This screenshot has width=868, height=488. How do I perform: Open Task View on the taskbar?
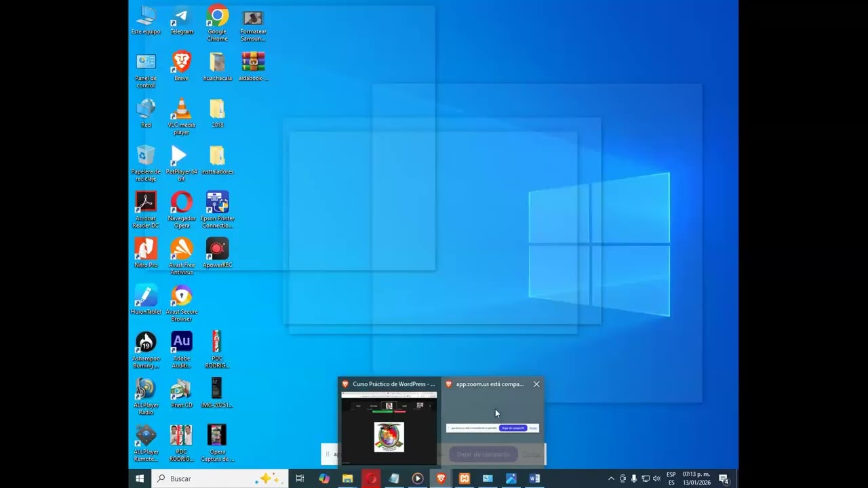[x=300, y=479]
